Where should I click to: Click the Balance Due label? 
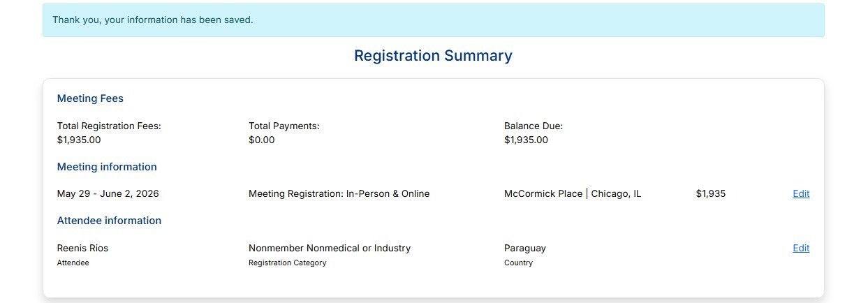coord(534,126)
